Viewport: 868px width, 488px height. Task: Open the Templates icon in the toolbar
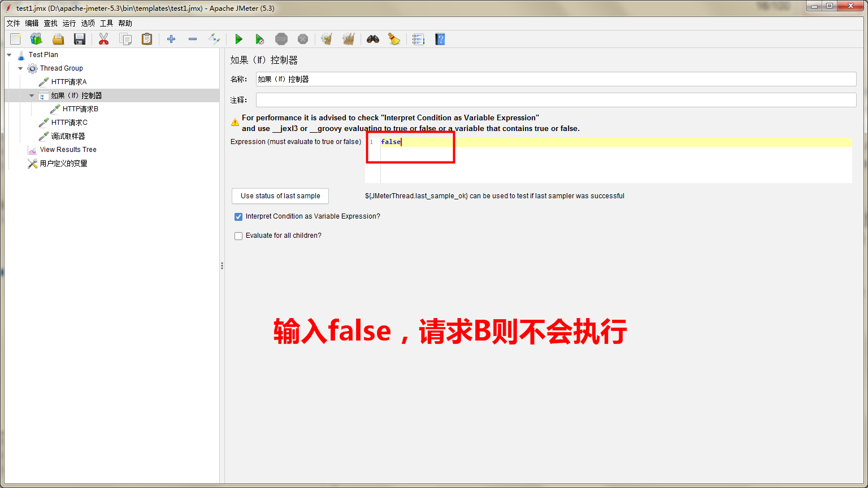(x=36, y=39)
